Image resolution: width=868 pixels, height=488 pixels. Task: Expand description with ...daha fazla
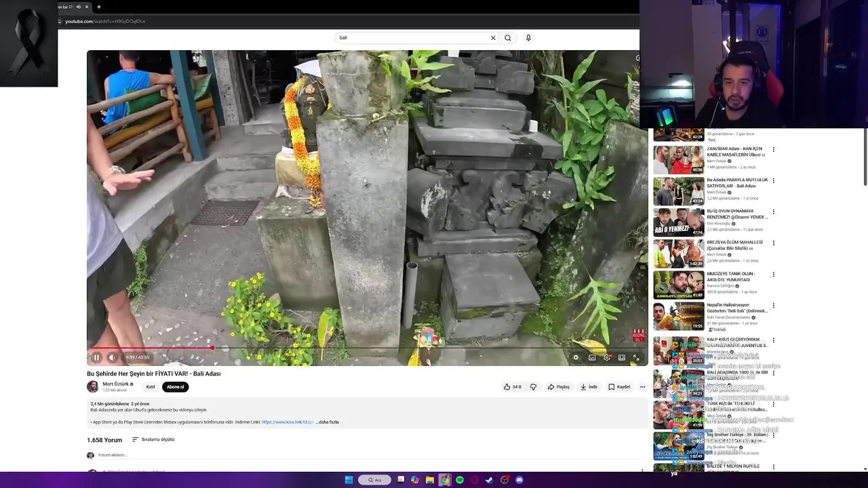coord(328,422)
